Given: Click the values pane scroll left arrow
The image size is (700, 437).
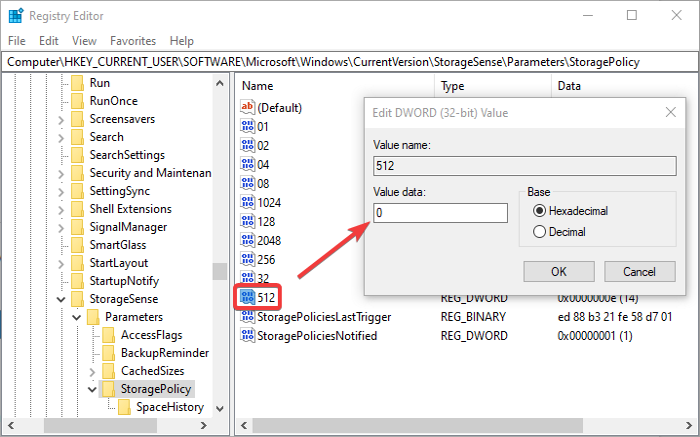Looking at the screenshot, I should (x=244, y=425).
